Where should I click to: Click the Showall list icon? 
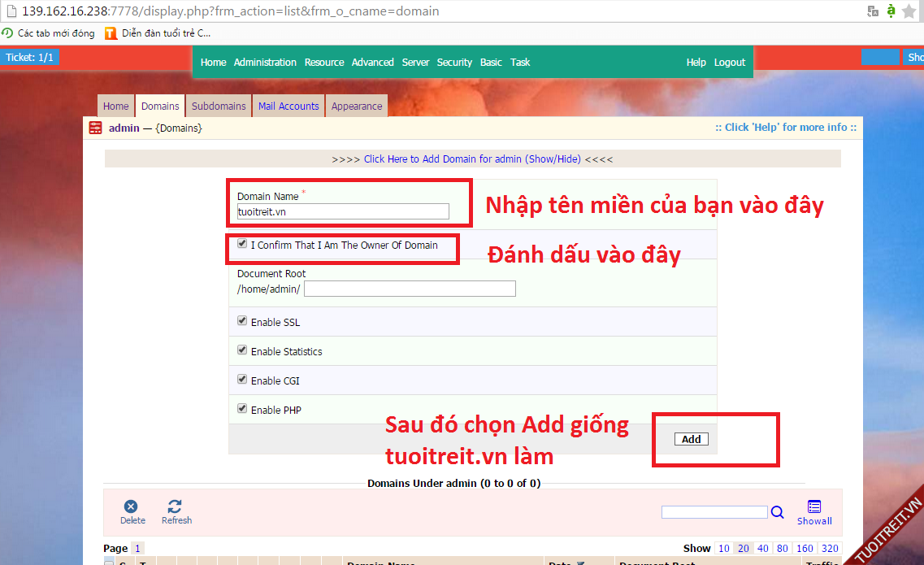(x=814, y=507)
